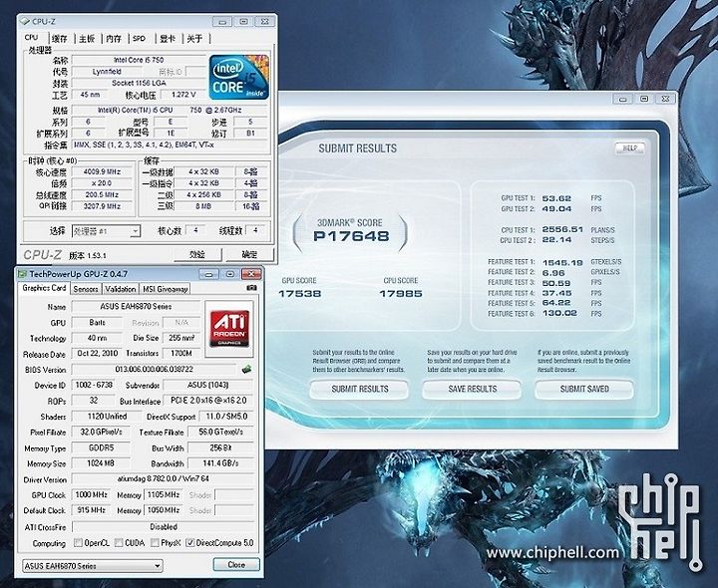Viewport: 718px width, 588px height.
Task: Click the GPU Clock 1000 MHz field
Action: click(91, 495)
